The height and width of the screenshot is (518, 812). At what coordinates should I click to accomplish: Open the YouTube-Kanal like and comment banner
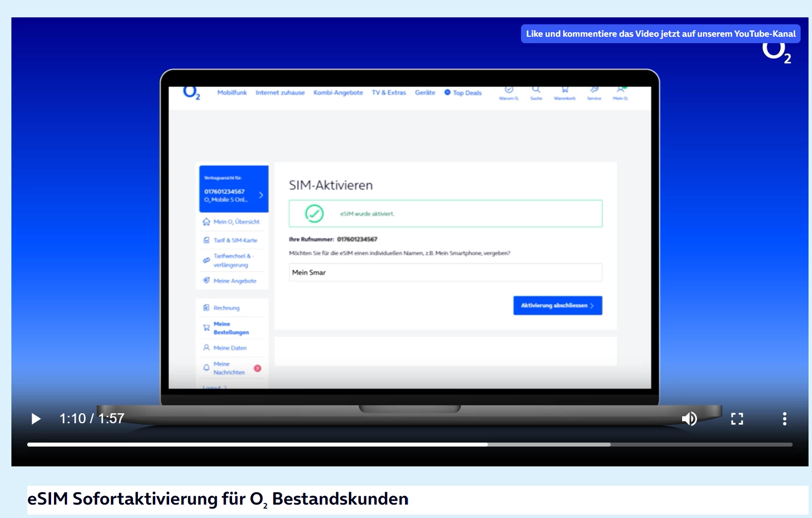click(660, 34)
